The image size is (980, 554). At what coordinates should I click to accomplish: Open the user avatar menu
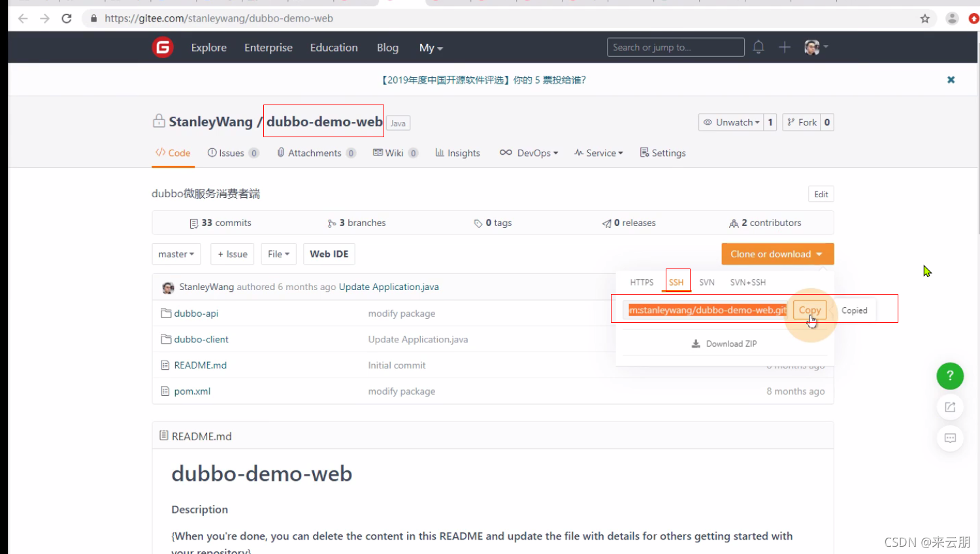[x=816, y=47]
